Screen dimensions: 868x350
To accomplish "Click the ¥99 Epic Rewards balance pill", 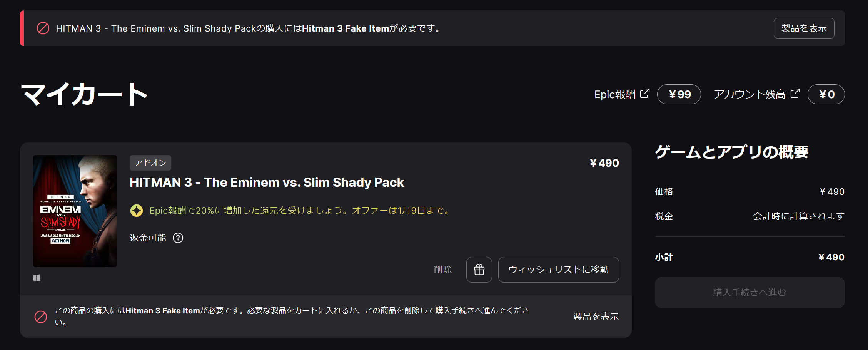I will [679, 94].
